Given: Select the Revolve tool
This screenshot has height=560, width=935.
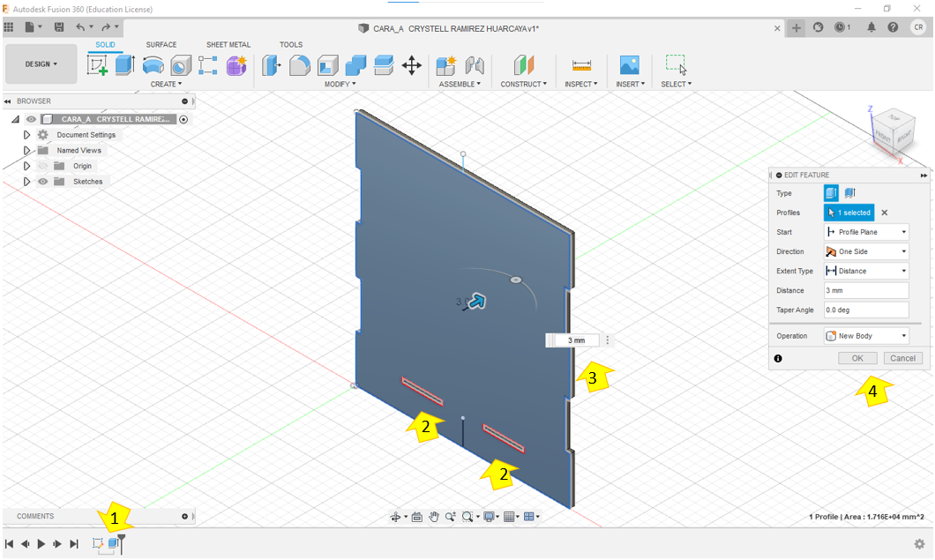Looking at the screenshot, I should pos(153,65).
